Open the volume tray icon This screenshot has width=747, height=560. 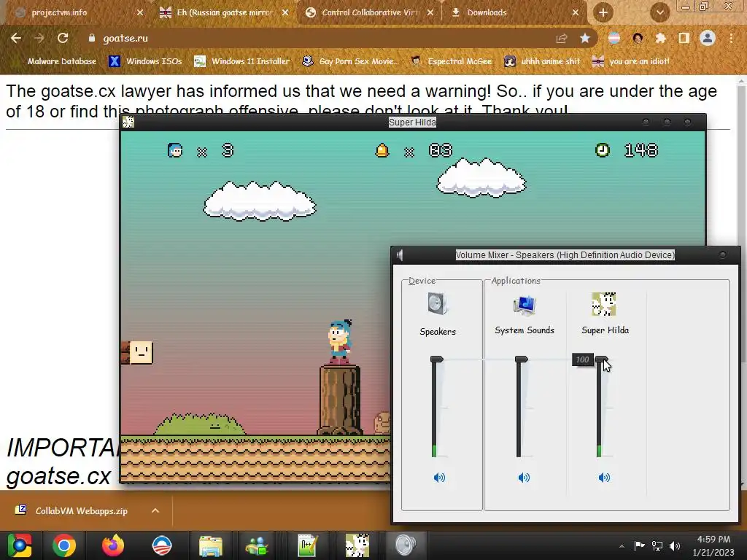click(675, 545)
